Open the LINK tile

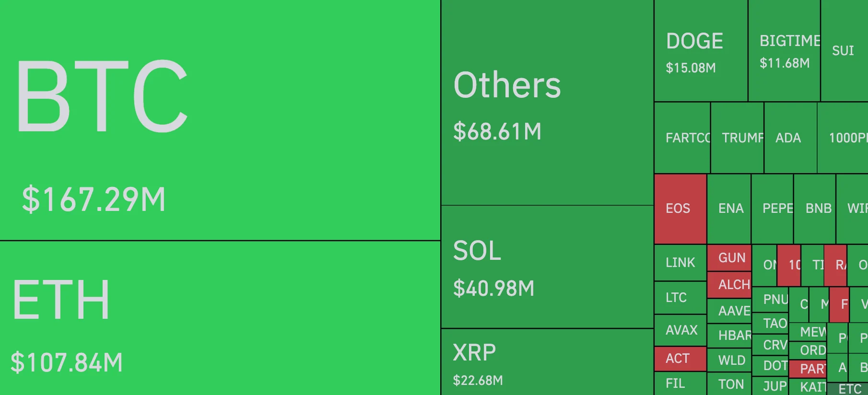(680, 263)
